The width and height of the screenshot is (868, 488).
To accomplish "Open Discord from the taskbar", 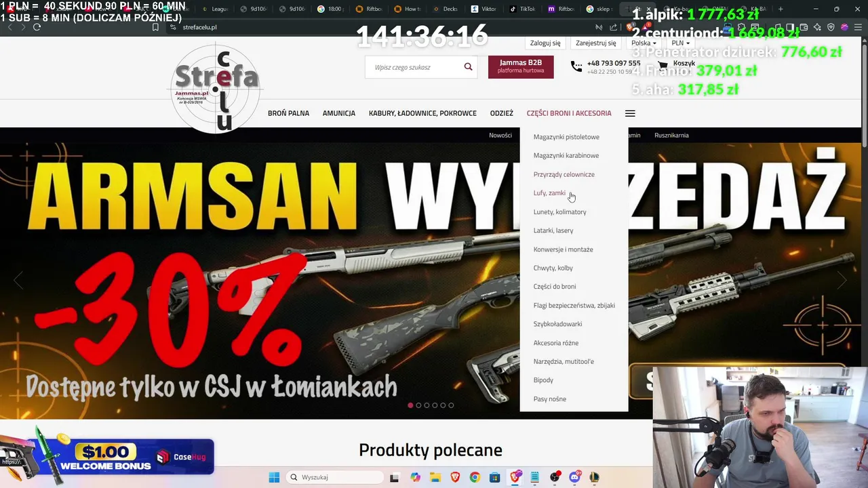I will click(x=574, y=477).
